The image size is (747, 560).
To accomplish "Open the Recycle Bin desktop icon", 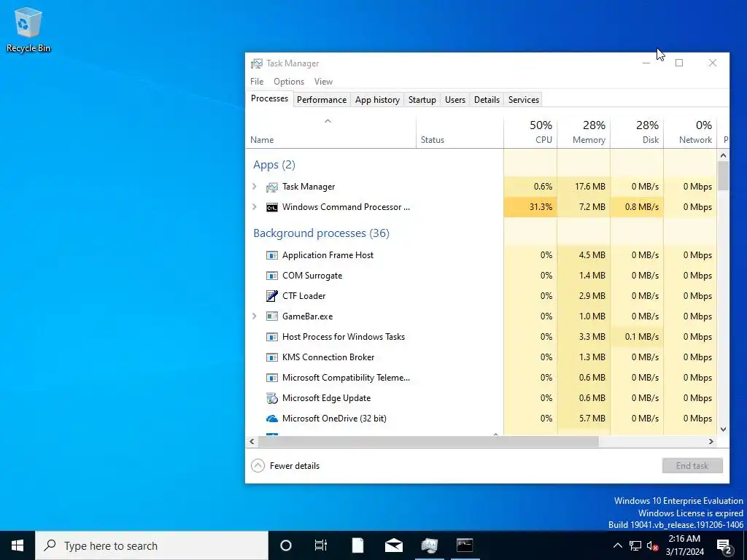I will point(28,29).
